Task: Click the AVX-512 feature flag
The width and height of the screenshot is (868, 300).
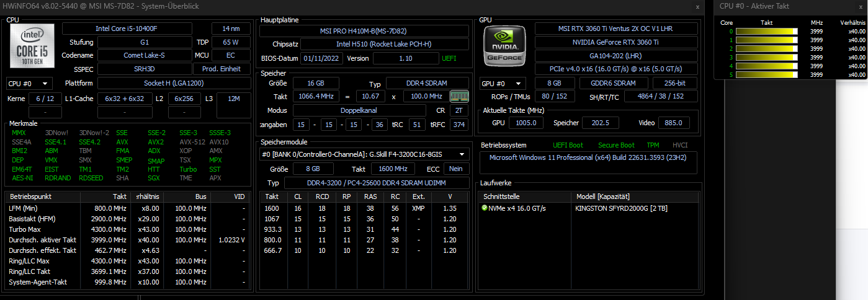Action: [191, 141]
